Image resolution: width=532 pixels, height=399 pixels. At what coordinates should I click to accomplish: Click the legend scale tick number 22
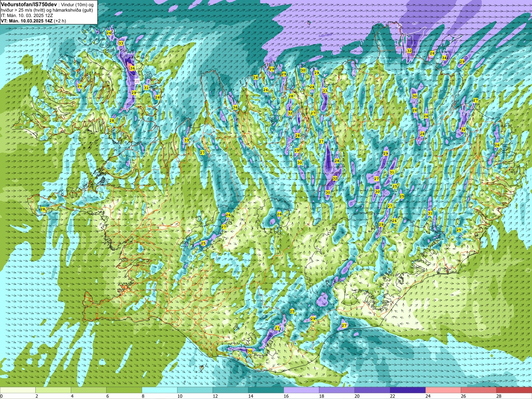point(392,396)
